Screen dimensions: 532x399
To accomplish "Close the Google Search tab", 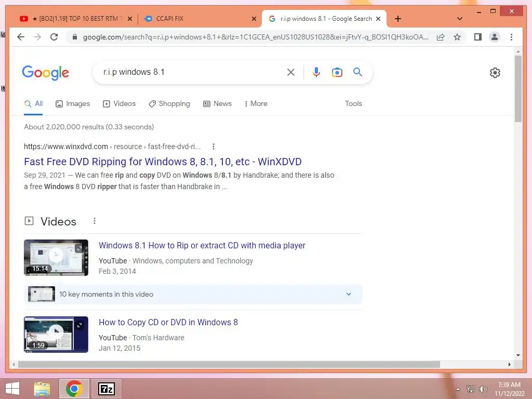I will [x=378, y=19].
